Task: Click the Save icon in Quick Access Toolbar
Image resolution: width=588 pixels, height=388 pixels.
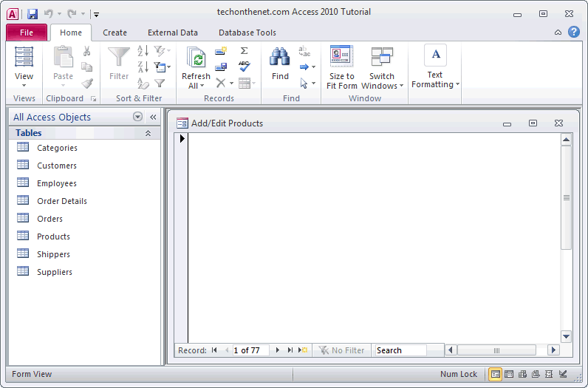Action: click(33, 14)
